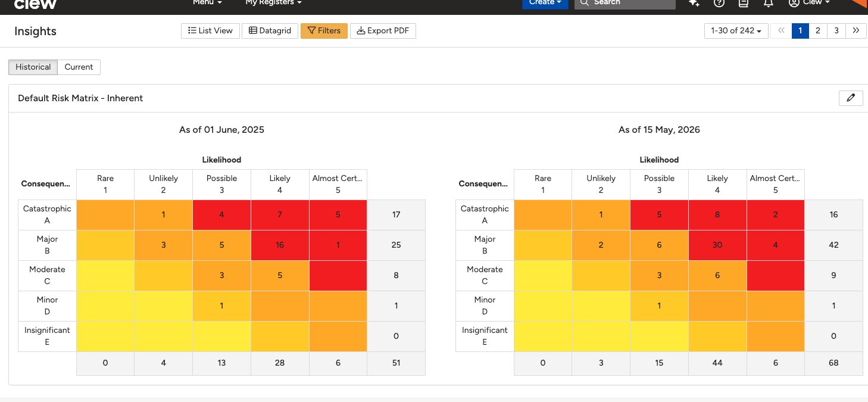
Task: Click the Major Unlikely cell showing 3
Action: click(163, 245)
